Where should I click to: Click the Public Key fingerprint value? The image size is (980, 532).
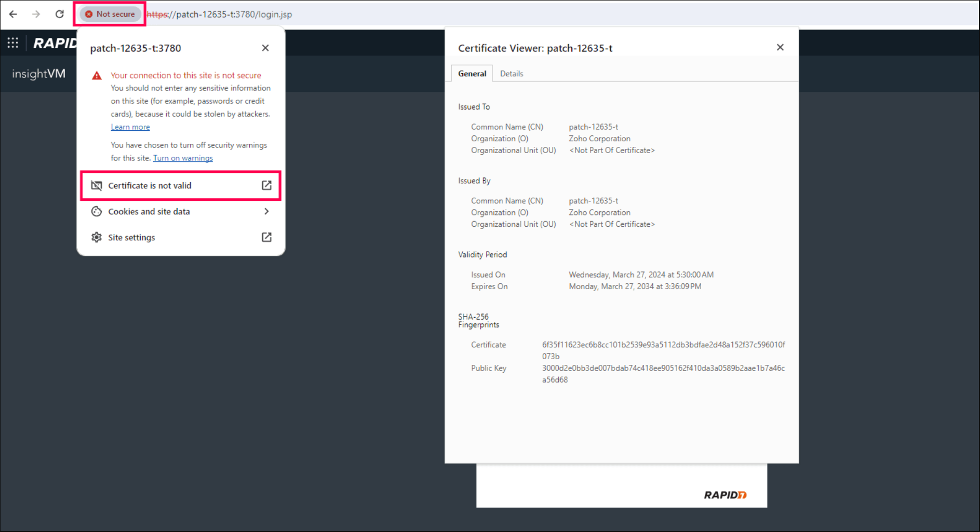click(x=663, y=374)
